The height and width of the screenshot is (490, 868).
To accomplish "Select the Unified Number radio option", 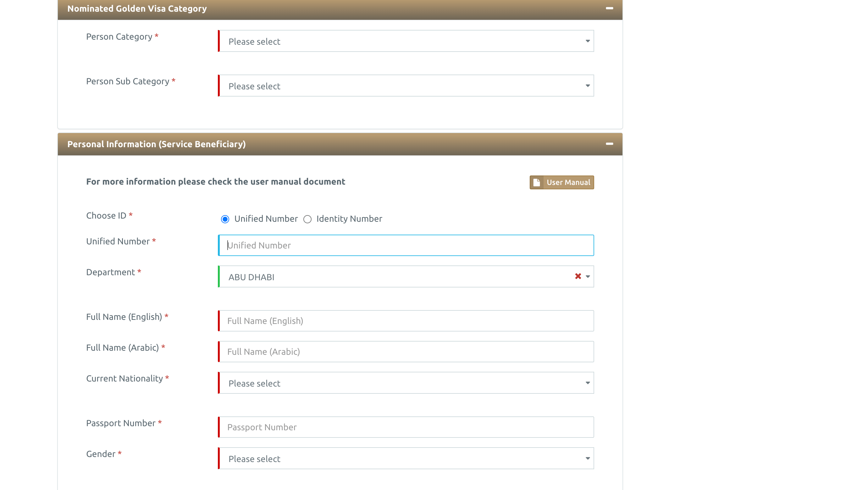I will coord(225,219).
